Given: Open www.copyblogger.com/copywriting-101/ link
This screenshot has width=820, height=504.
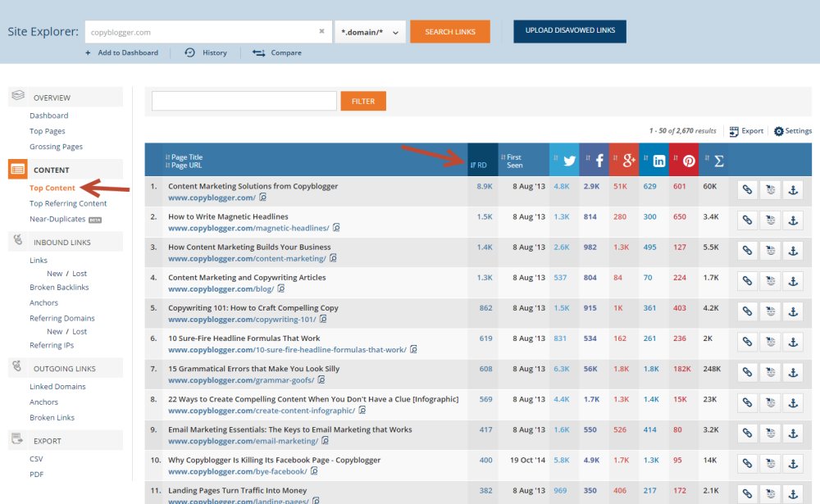Looking at the screenshot, I should 242,319.
